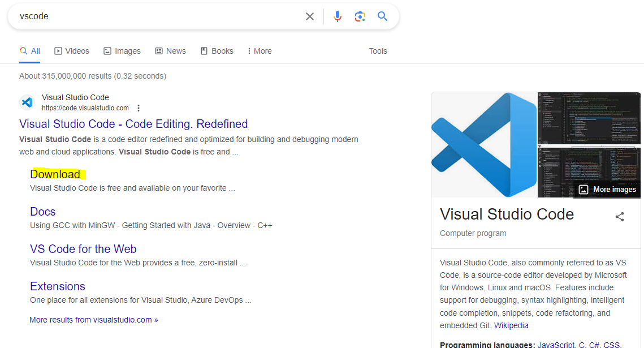
Task: Open the VS Code for the Web sitelink
Action: point(83,249)
